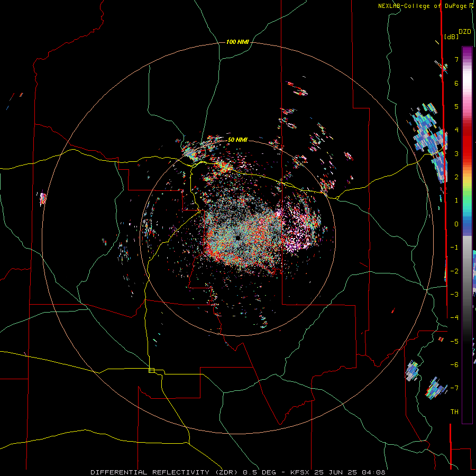Click the "4" value on the dB scale
476x476 pixels.
[456, 130]
